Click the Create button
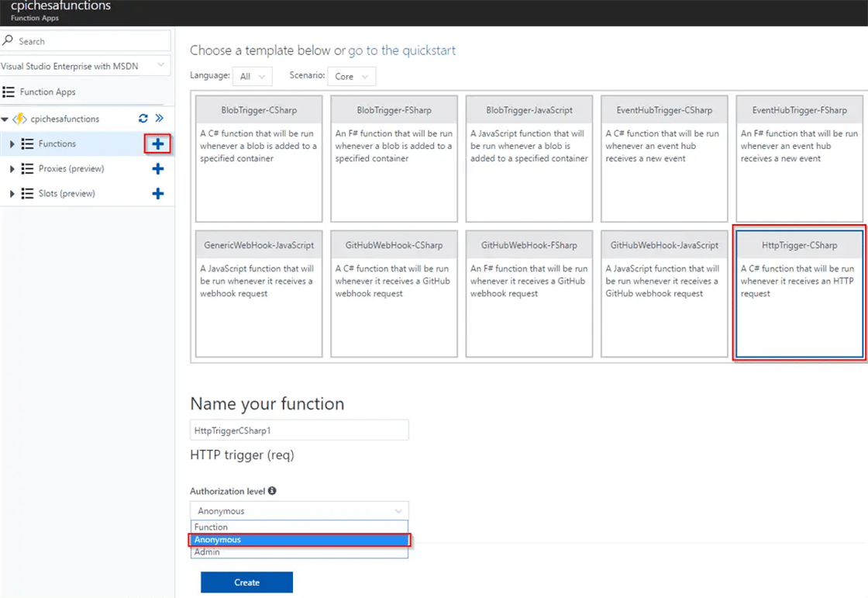The image size is (868, 598). (246, 582)
